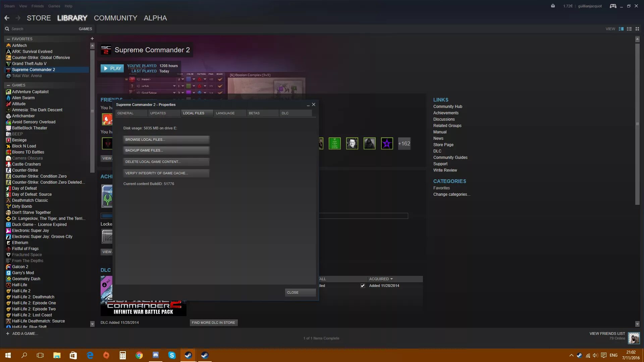Click the back navigation arrow

[x=7, y=18]
